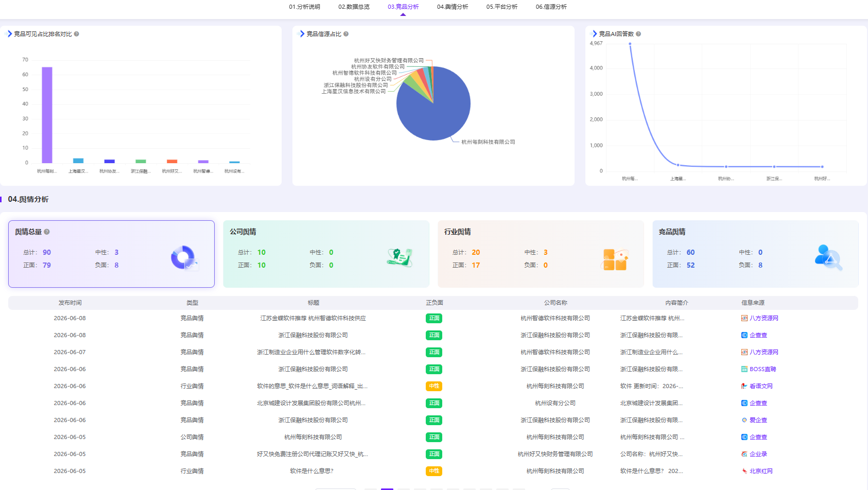Open the 06.信源分析 tab
Screen dimensions: 868x490
pyautogui.click(x=551, y=7)
